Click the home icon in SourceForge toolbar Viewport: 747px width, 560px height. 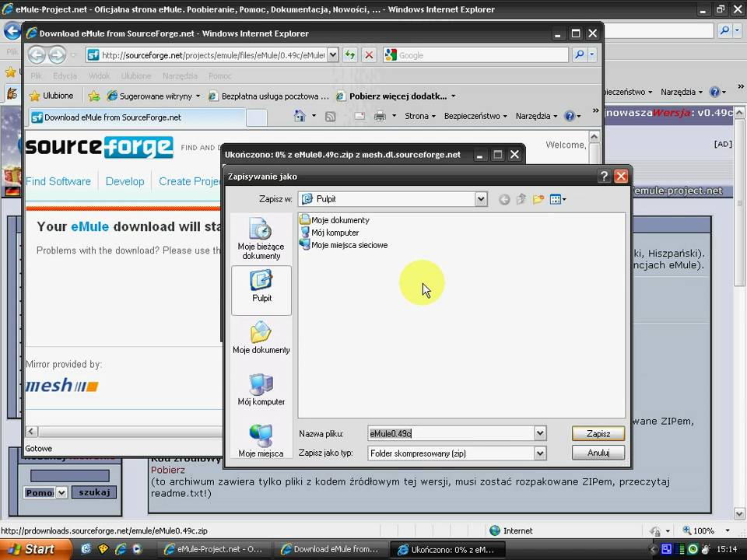point(299,116)
